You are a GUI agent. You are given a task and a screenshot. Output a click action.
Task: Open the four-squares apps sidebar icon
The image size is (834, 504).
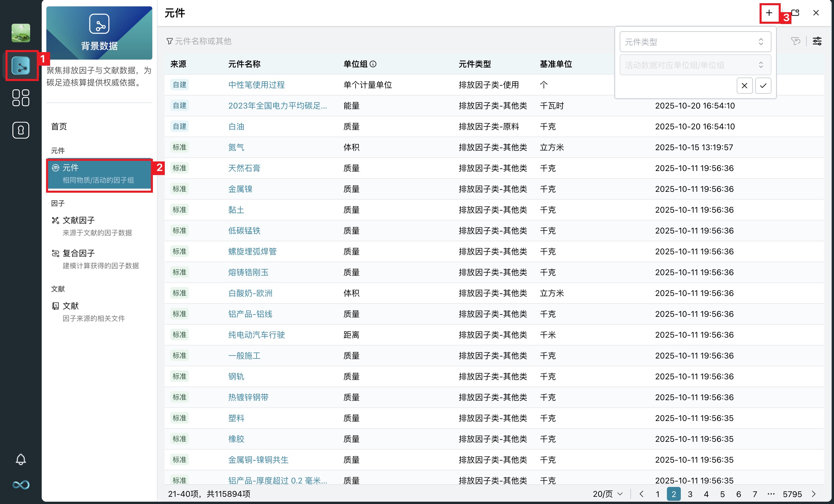click(21, 98)
